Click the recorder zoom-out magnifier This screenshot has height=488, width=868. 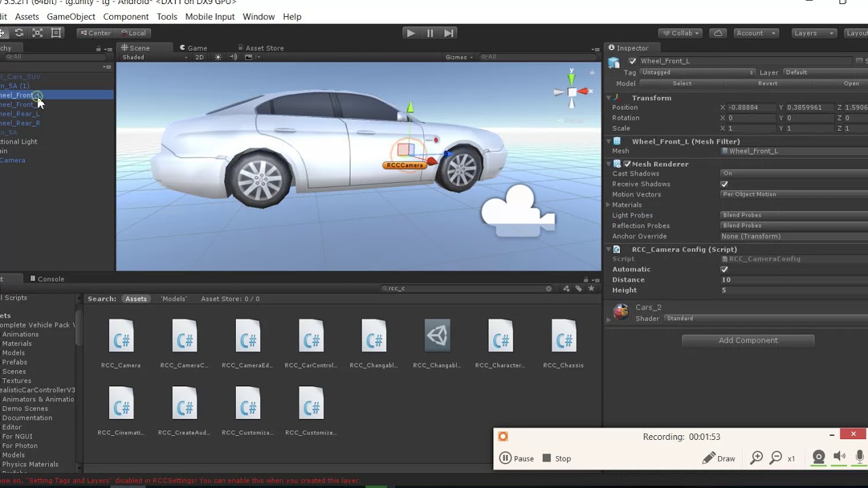pos(776,458)
